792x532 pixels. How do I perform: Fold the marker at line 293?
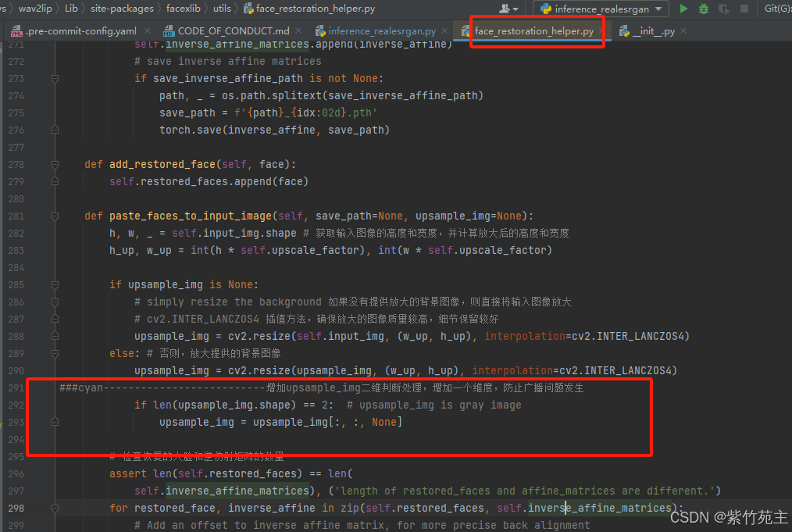(x=55, y=422)
